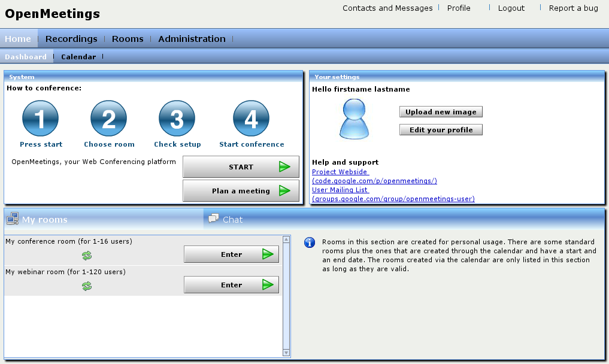
Task: Click Enter for My webinar room
Action: (232, 285)
